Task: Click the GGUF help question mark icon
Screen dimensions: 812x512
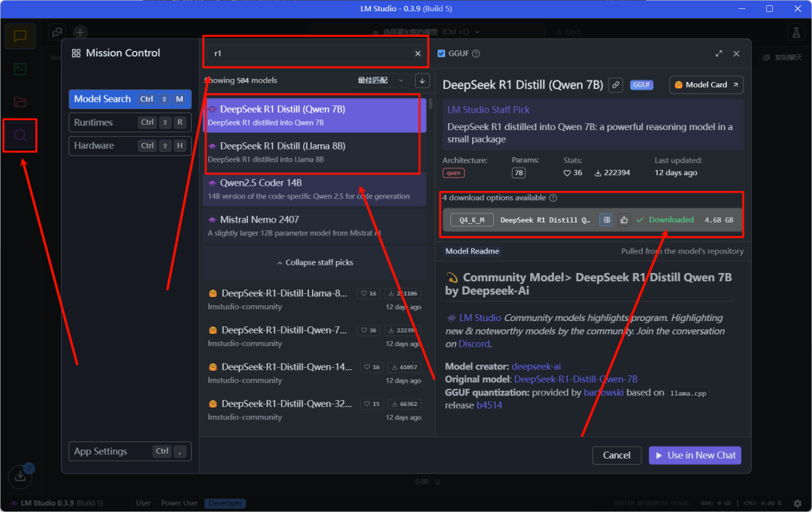Action: tap(476, 53)
